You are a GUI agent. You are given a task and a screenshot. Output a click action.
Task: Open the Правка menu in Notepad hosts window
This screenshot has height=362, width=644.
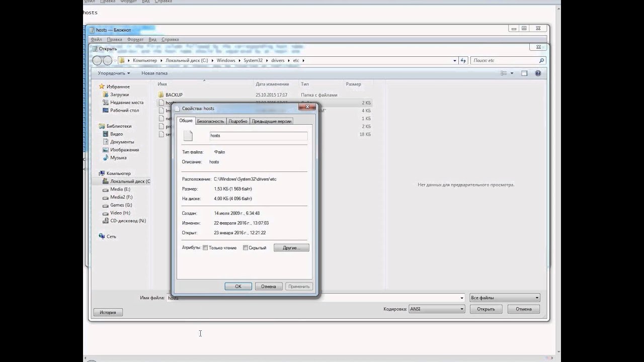pyautogui.click(x=114, y=39)
